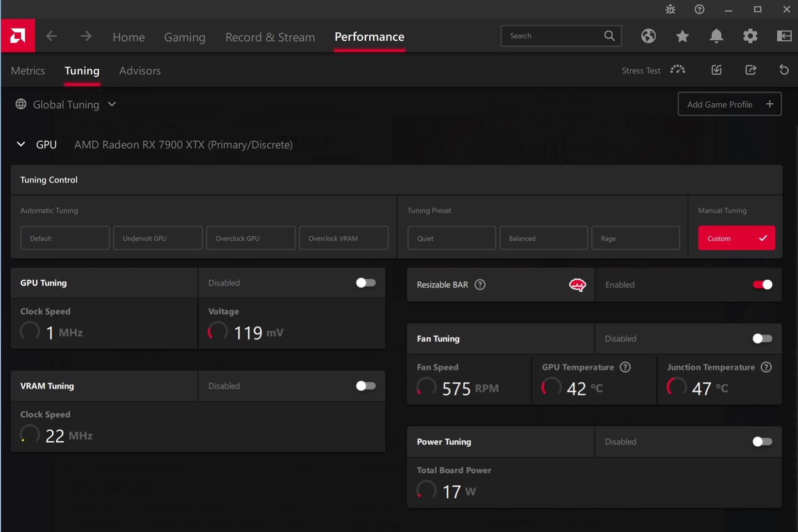Select the Undervolt GPU button
The height and width of the screenshot is (532, 798).
tap(158, 238)
